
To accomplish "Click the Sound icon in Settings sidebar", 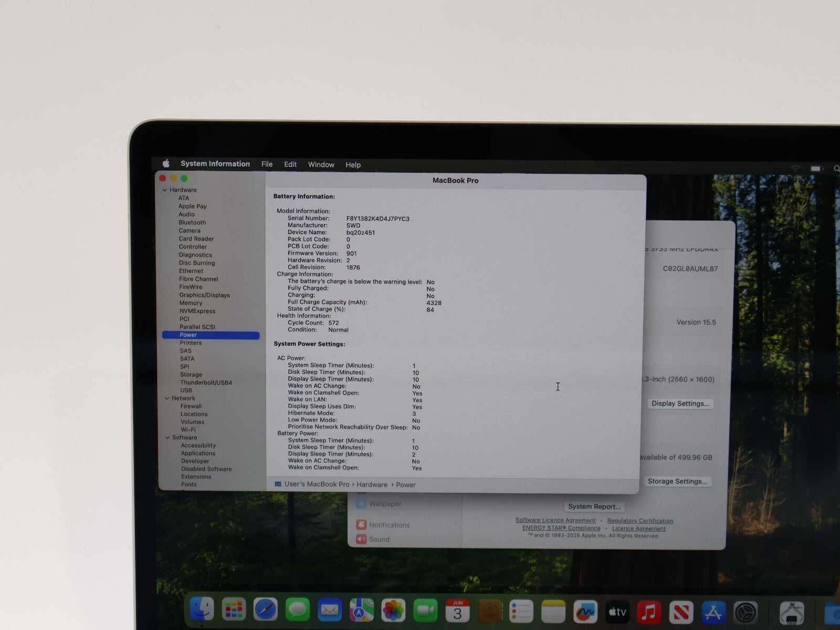I will pos(361,539).
